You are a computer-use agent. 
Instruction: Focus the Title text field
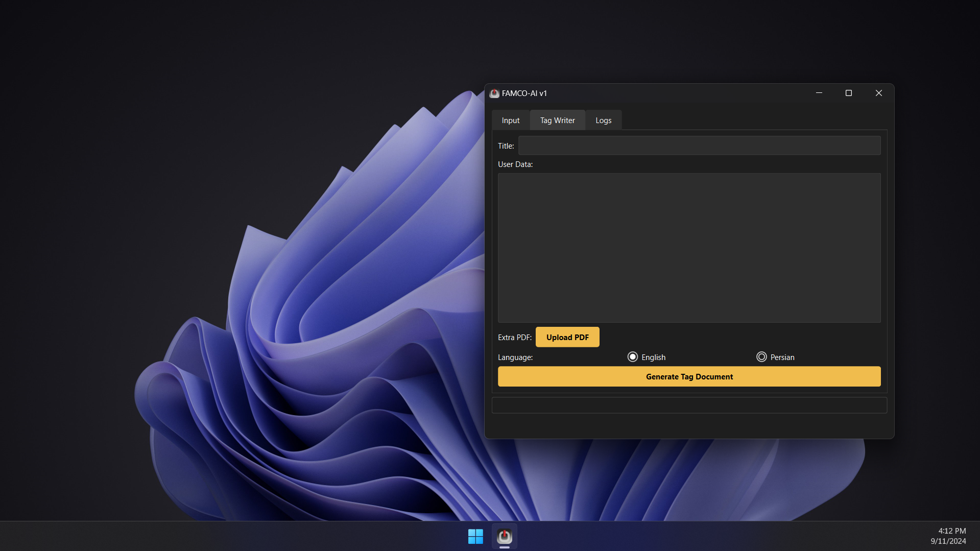699,146
